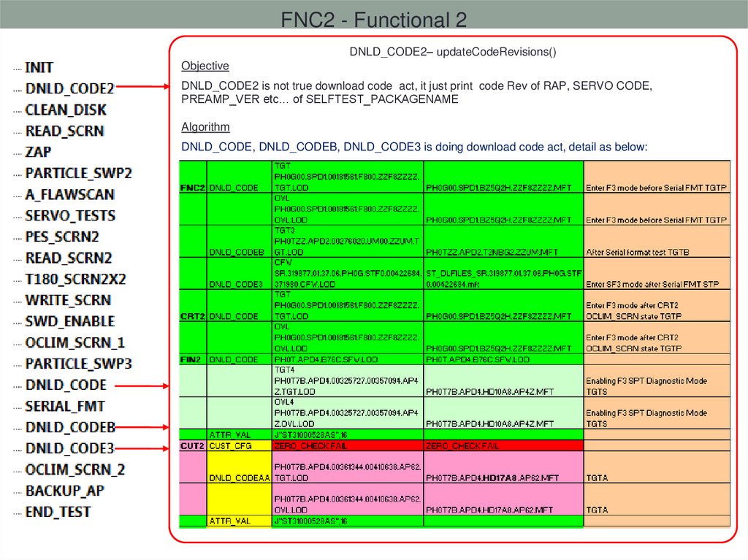The image size is (748, 560).
Task: Click the 'PH0T7B.APD4.HD17A8.AP62.MFT' cell with bold HD17A8
Action: (503, 467)
